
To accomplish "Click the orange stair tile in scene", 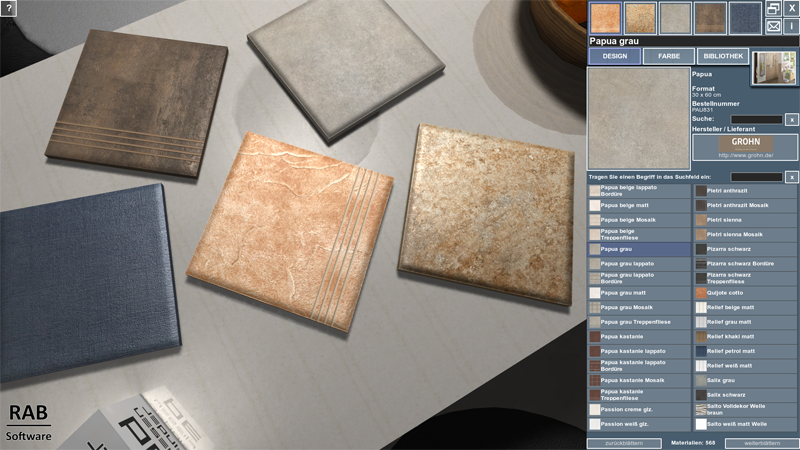I will [x=290, y=232].
